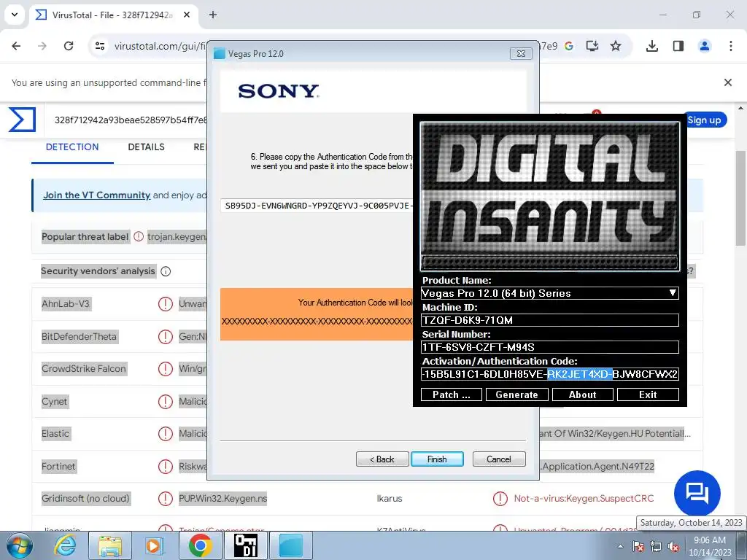Click the VirusTotal page scrollbar

741,198
